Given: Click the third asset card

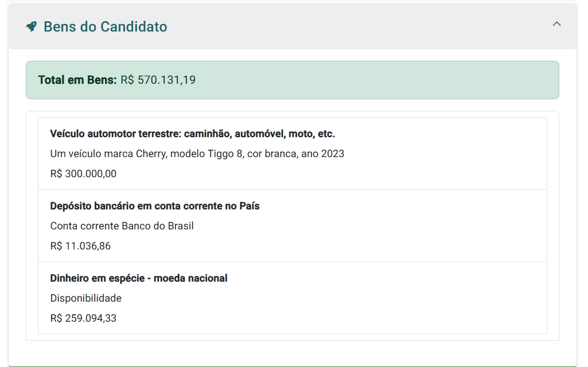Looking at the screenshot, I should pos(293,298).
